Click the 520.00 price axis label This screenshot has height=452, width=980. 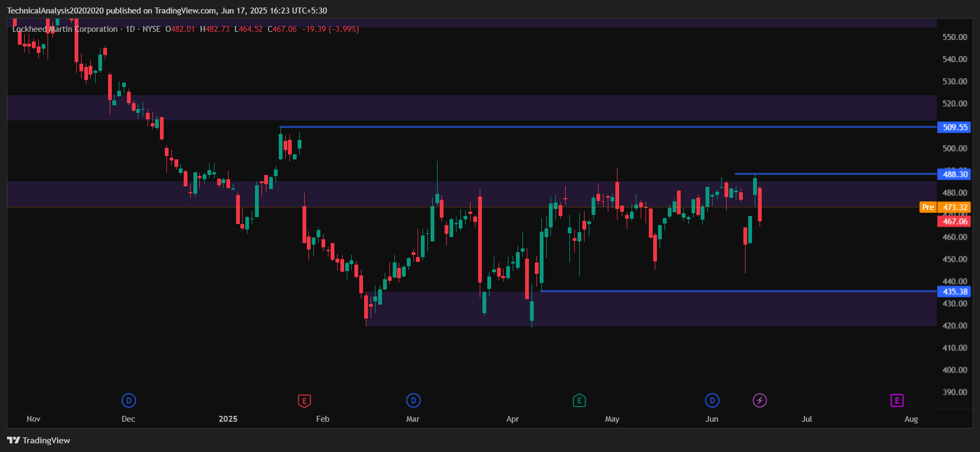(955, 104)
